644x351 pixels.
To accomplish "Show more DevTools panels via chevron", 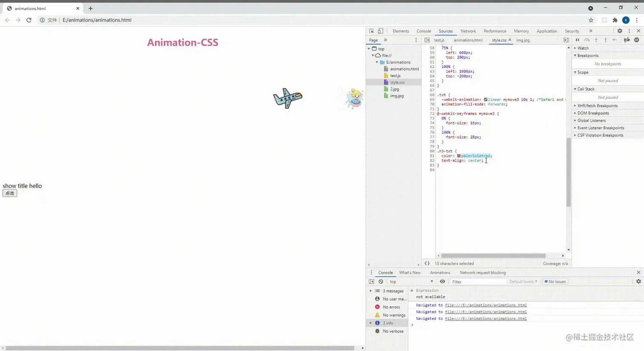I will (590, 31).
